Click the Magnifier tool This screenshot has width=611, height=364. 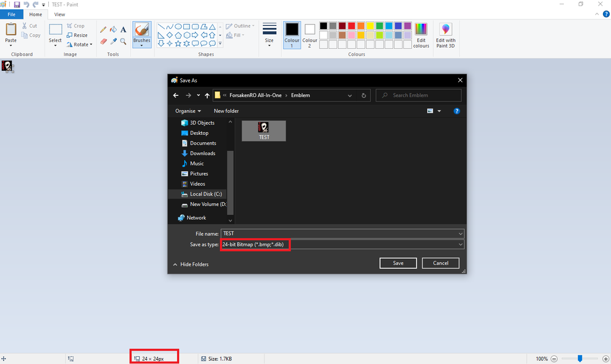(123, 42)
